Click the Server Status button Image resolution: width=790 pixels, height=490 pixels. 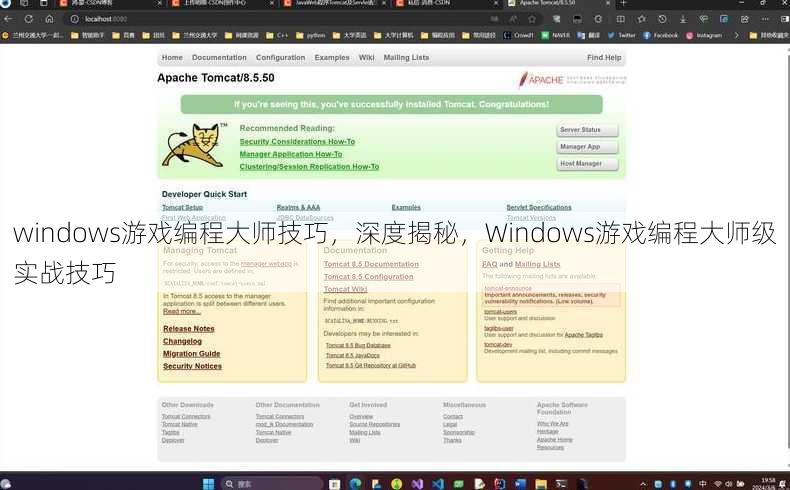587,130
